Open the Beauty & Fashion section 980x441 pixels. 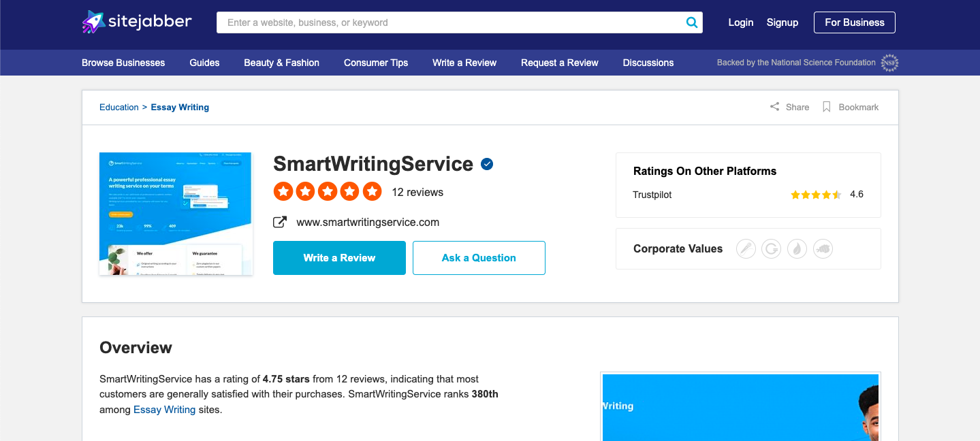coord(281,63)
